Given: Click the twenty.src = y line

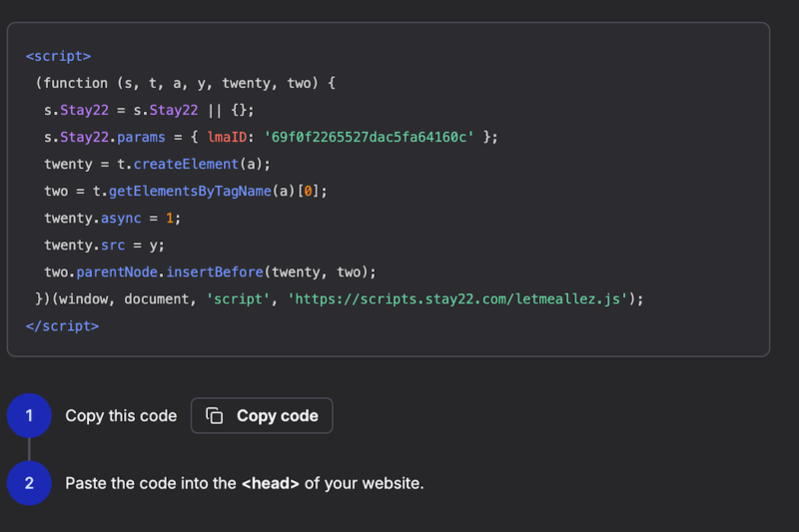Looking at the screenshot, I should pyautogui.click(x=104, y=245).
